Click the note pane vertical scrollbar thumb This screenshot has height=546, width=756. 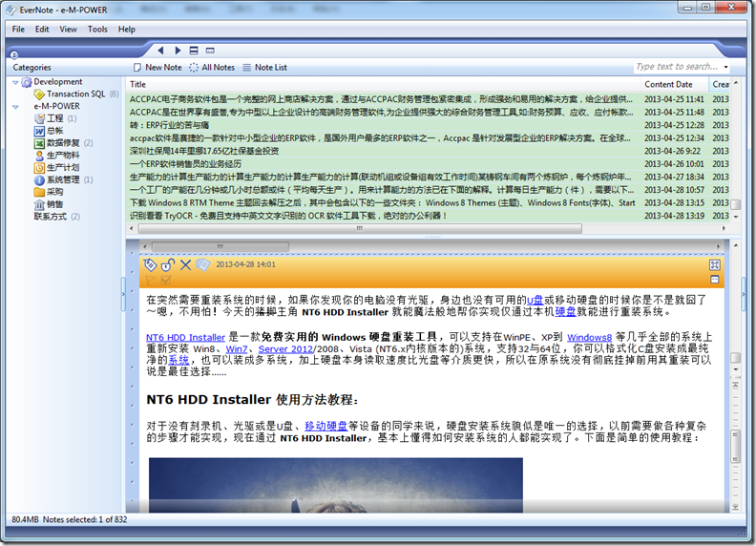(735, 358)
